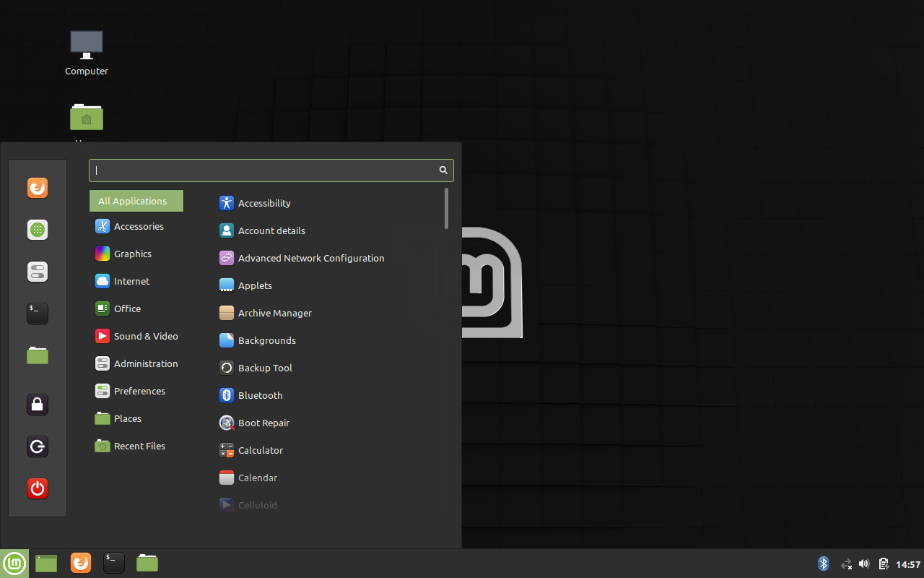Open System Settings from the favorites sidebar
Image resolution: width=924 pixels, height=578 pixels.
click(38, 272)
